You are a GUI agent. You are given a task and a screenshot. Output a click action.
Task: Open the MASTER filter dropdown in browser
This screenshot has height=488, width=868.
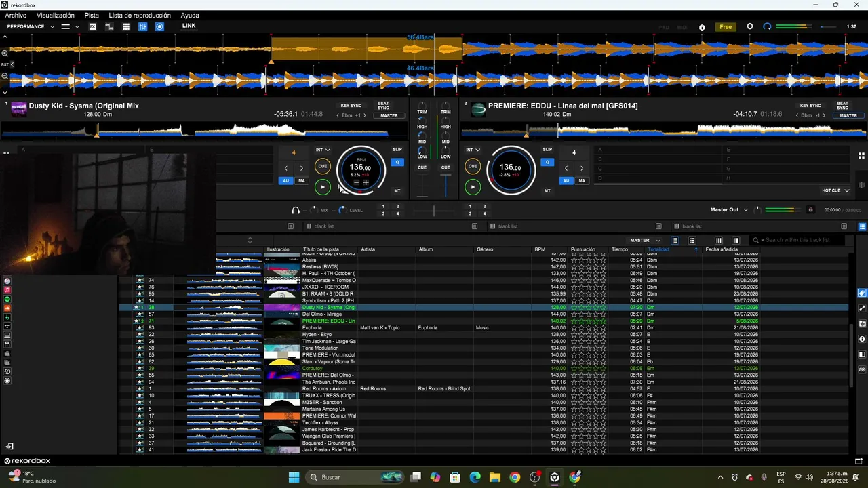coord(644,240)
